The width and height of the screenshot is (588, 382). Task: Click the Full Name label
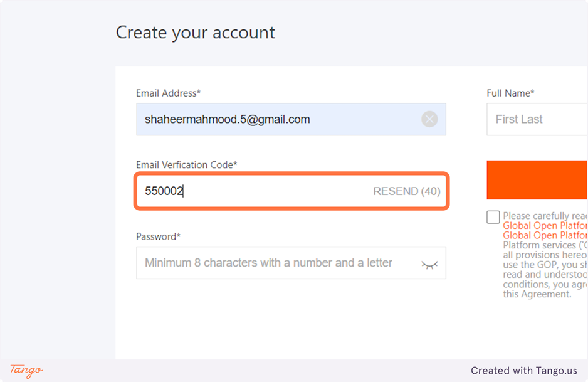510,93
